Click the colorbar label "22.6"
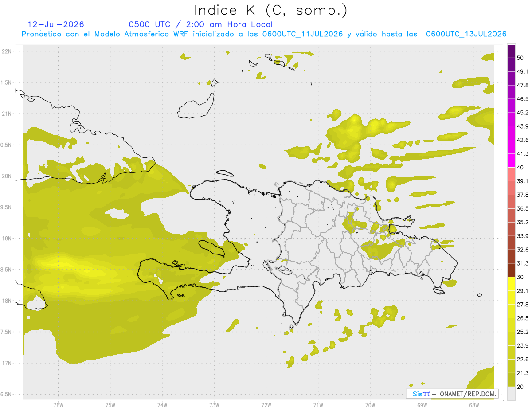Image resolution: width=532 pixels, height=411 pixels. tap(522, 359)
